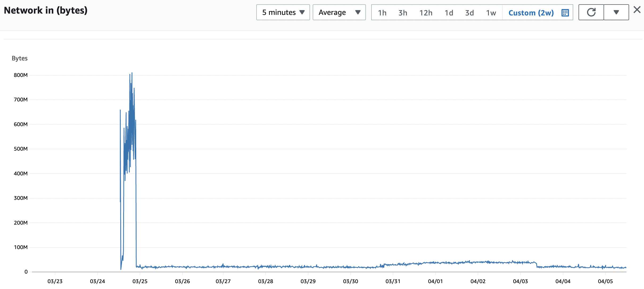This screenshot has width=644, height=289.
Task: Select the 3h time range
Action: tap(402, 13)
